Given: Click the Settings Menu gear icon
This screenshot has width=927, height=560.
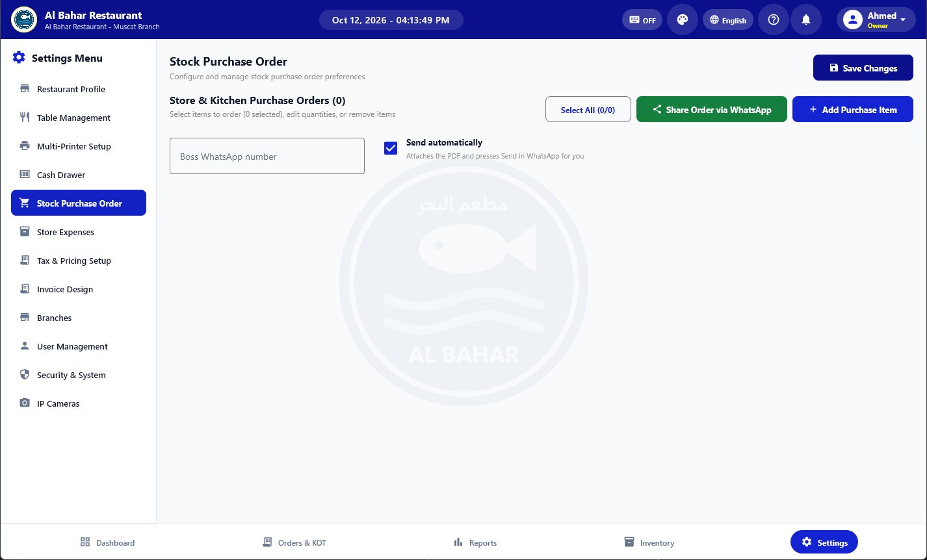Looking at the screenshot, I should (x=19, y=58).
